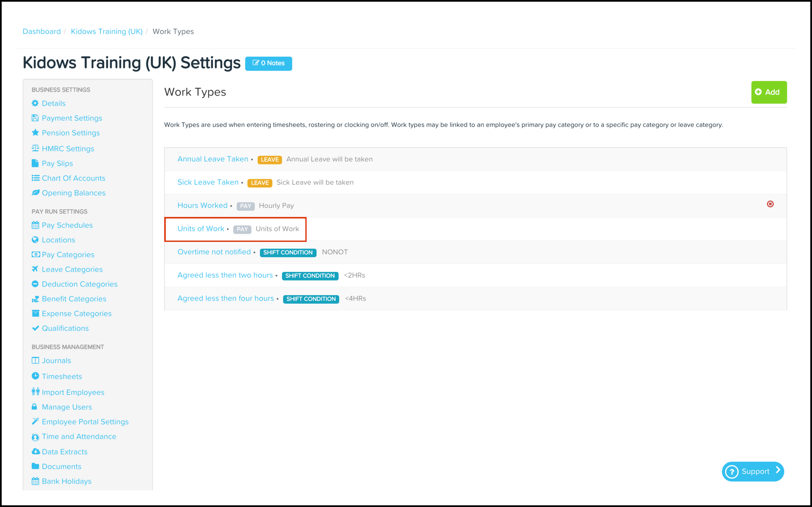
Task: Click the Locations globe icon
Action: pyautogui.click(x=35, y=240)
